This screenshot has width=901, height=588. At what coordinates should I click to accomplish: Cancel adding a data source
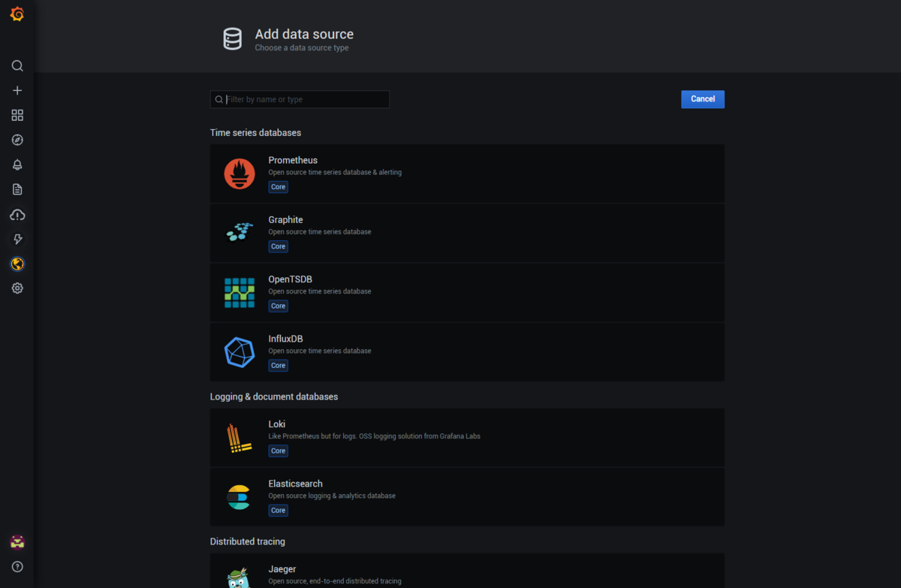(703, 99)
